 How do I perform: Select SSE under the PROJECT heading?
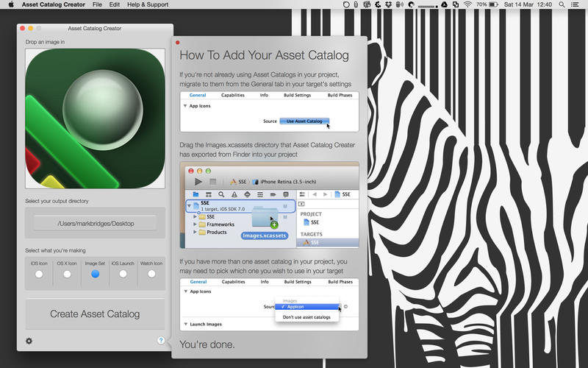coord(311,222)
